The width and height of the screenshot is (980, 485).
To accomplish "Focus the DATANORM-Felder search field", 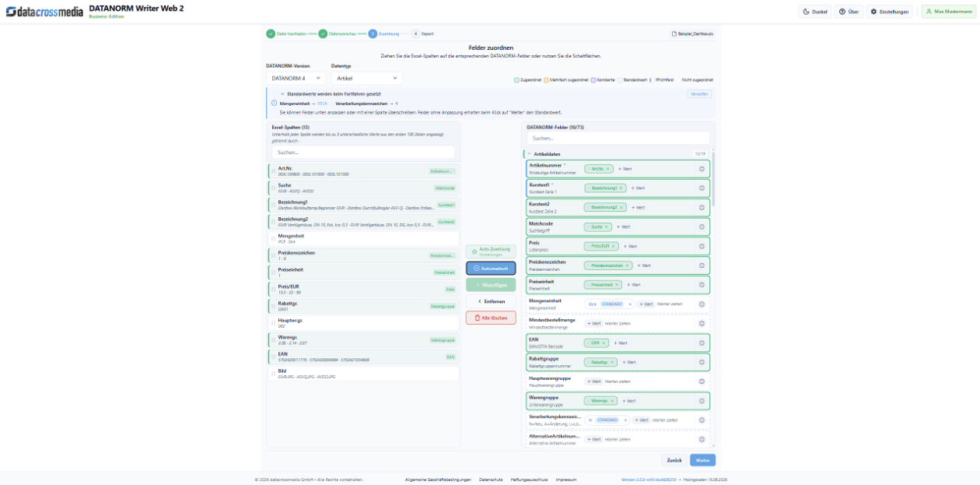I will 618,138.
